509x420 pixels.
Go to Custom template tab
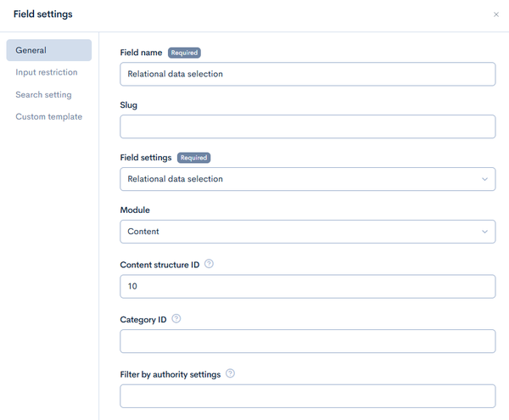pos(48,117)
